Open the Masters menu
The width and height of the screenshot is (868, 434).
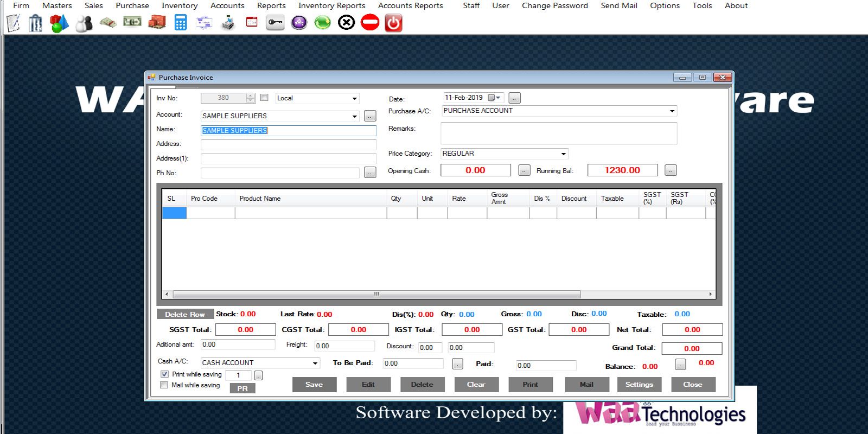(57, 5)
